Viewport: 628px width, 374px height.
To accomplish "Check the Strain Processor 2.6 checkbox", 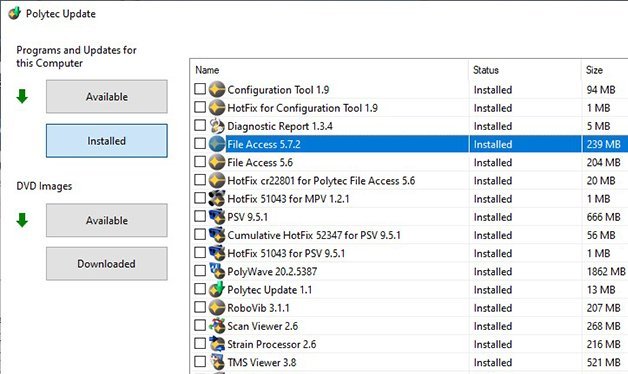I will pyautogui.click(x=200, y=343).
